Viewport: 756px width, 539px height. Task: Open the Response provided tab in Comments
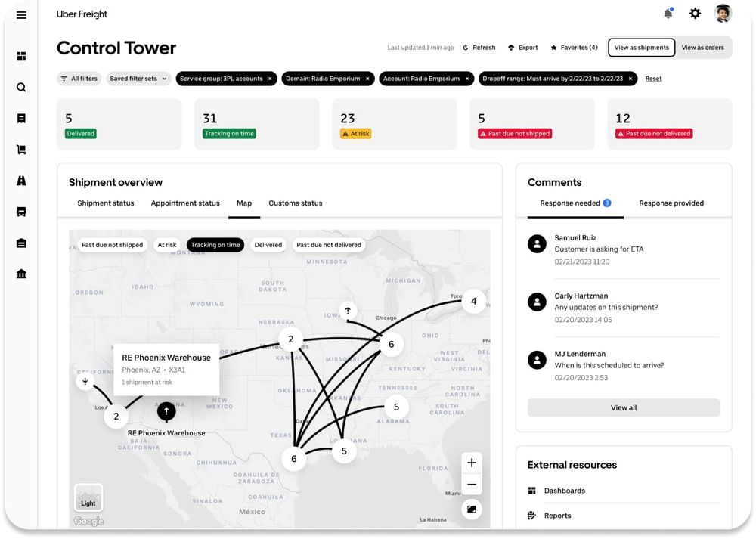(x=671, y=203)
